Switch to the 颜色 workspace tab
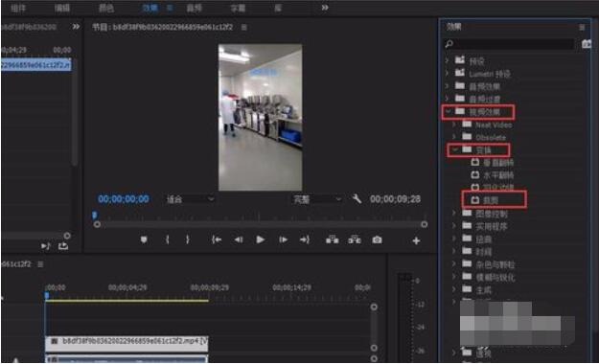Image resolution: width=599 pixels, height=364 pixels. tap(105, 8)
